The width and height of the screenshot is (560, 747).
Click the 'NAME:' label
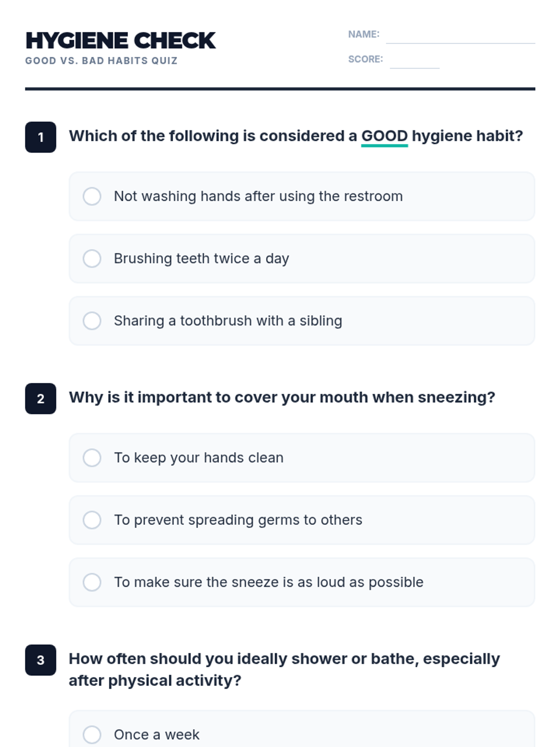click(x=364, y=34)
